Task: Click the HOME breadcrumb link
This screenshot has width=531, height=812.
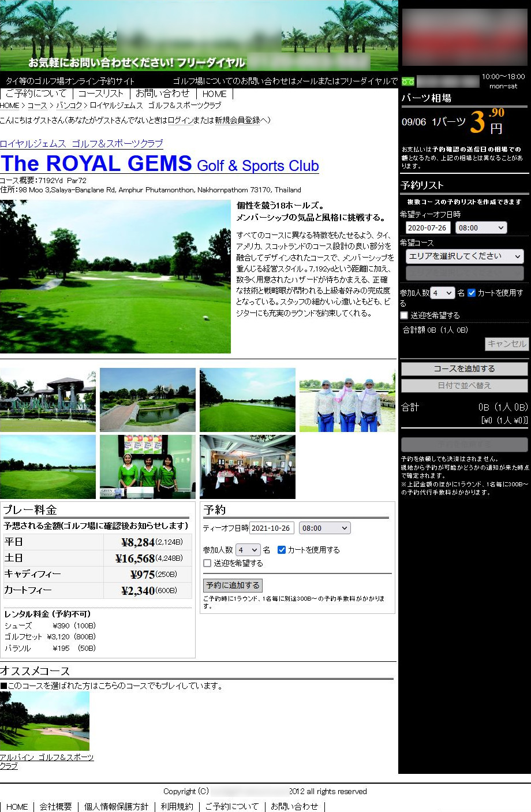Action: [x=10, y=106]
